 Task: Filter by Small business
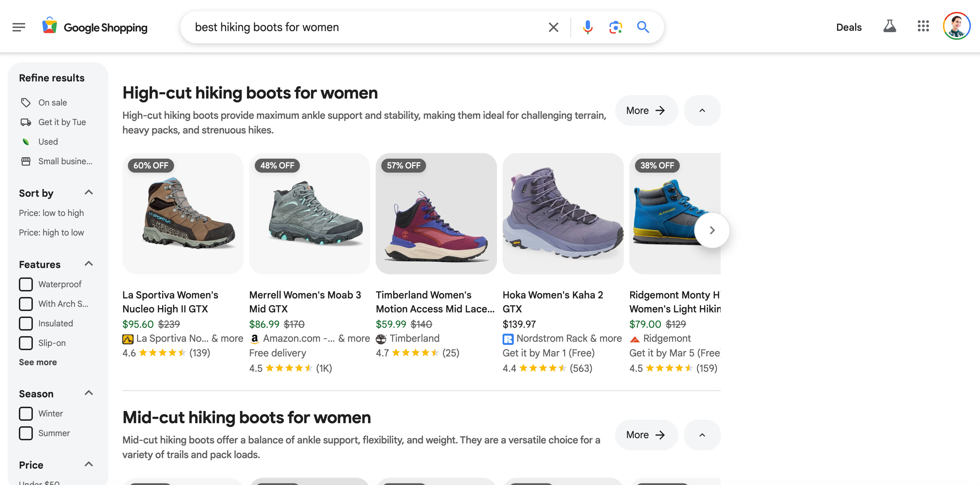point(65,161)
